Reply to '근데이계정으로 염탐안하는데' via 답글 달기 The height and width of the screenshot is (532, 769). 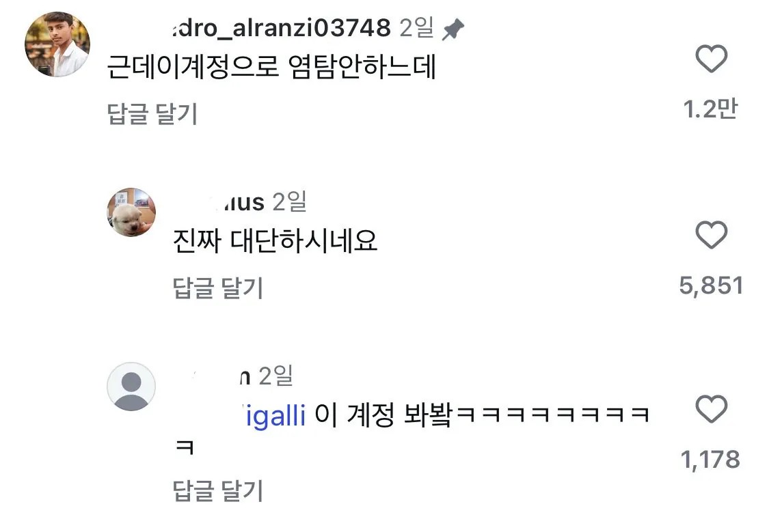(152, 114)
